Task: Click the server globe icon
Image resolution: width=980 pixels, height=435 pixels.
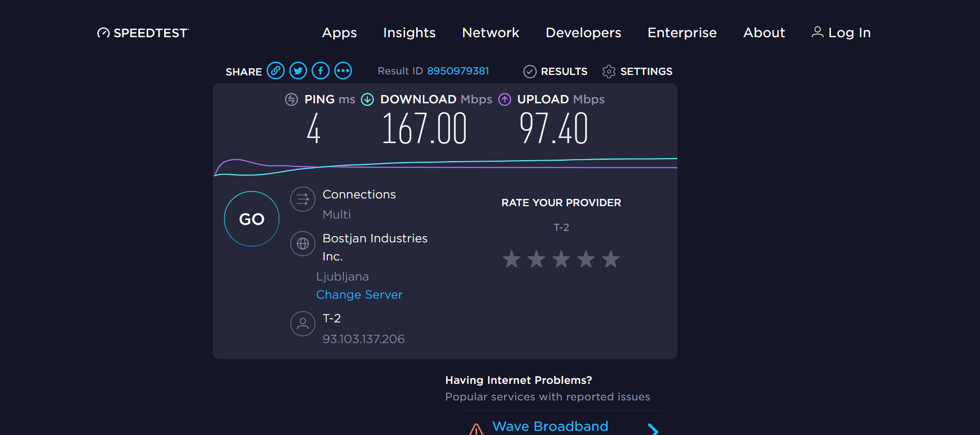Action: pyautogui.click(x=303, y=243)
